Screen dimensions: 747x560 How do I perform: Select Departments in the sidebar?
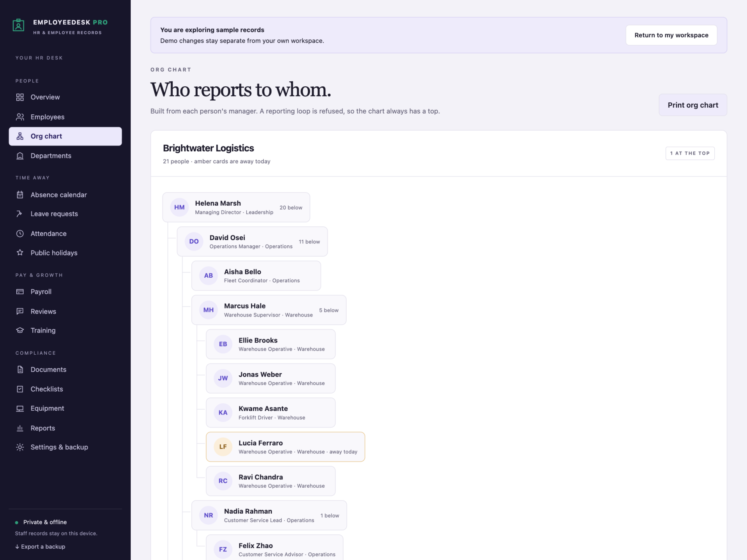(x=65, y=156)
